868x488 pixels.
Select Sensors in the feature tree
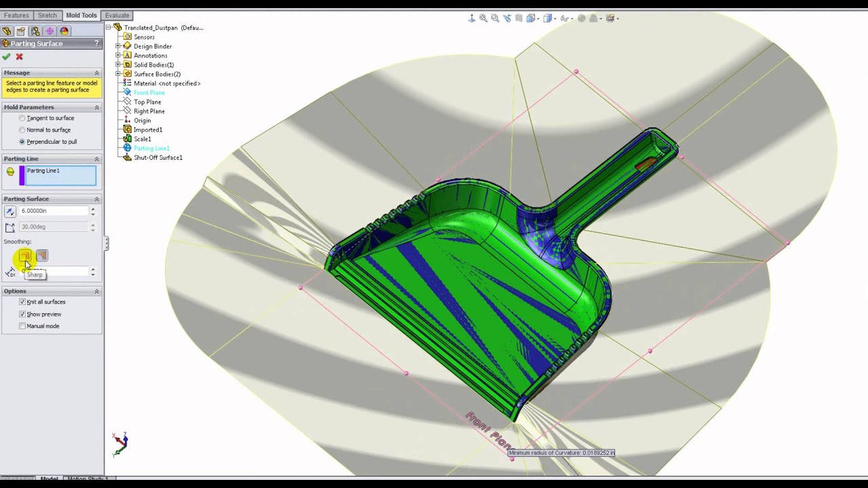(x=144, y=37)
